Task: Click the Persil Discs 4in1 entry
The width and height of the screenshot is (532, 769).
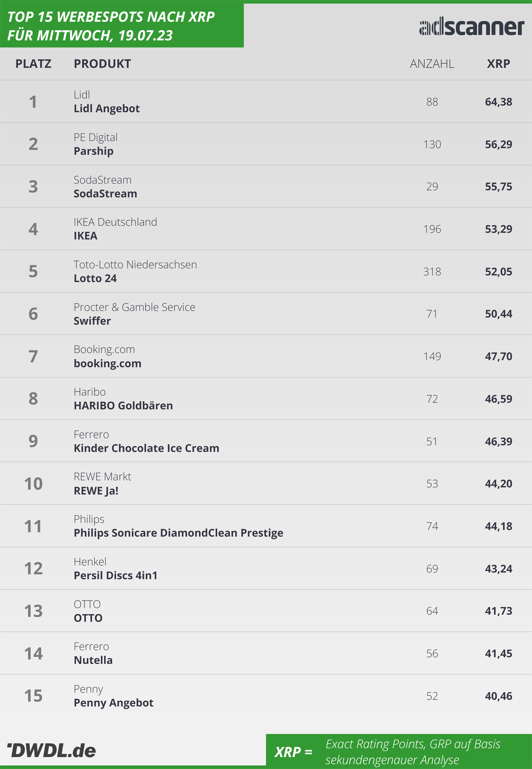Action: click(116, 576)
